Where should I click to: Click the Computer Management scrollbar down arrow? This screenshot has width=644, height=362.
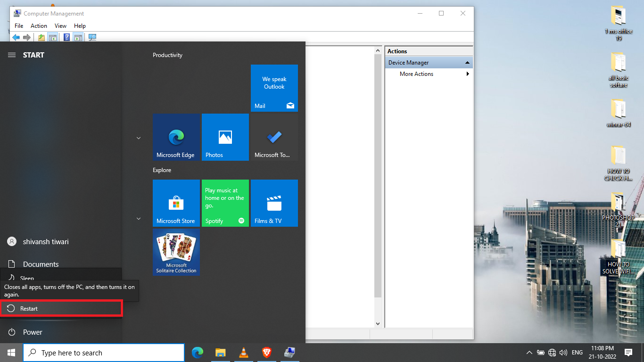[x=378, y=324]
